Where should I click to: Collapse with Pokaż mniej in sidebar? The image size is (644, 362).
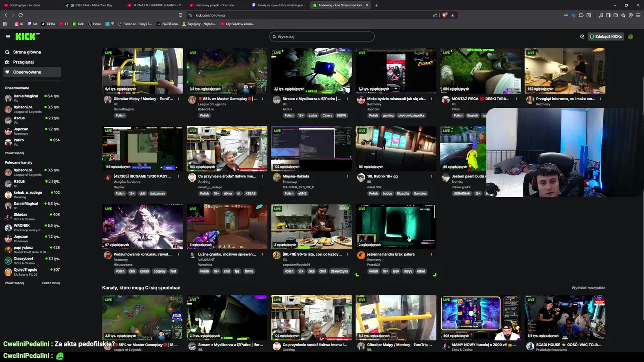(x=51, y=283)
